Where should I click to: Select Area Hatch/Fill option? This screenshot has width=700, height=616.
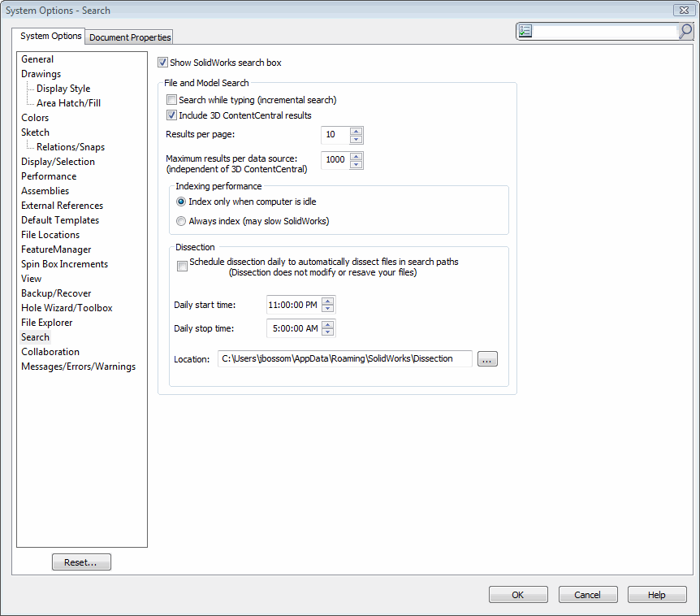click(69, 102)
